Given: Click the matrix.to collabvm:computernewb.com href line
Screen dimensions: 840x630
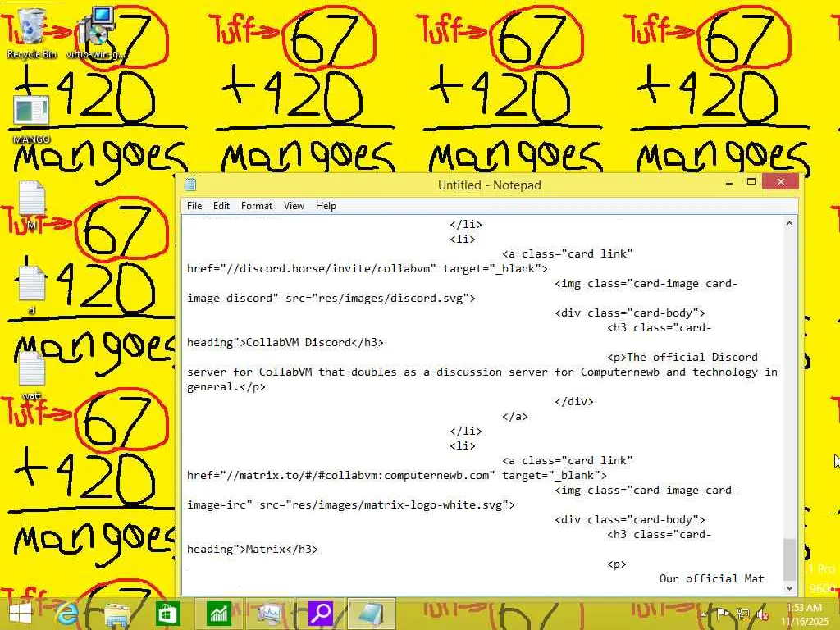Looking at the screenshot, I should (396, 475).
